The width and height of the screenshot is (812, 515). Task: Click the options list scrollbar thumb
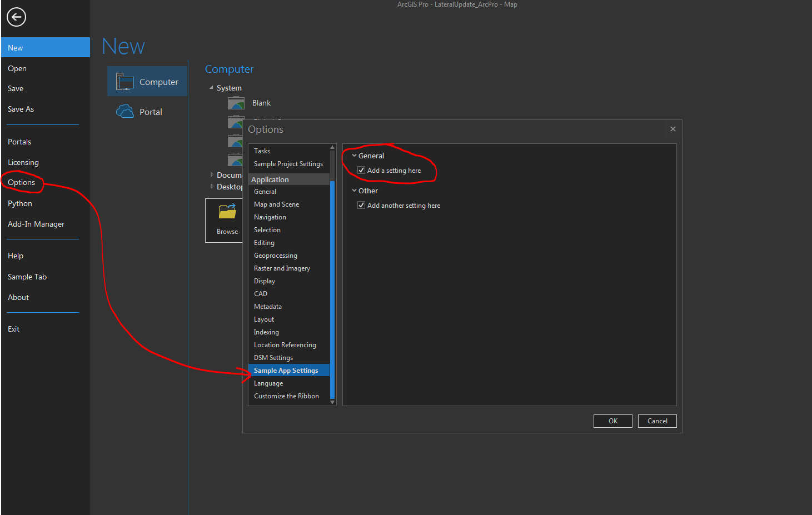click(x=332, y=289)
